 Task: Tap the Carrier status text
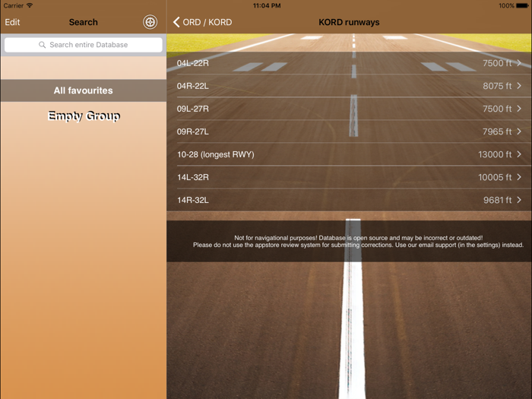click(x=13, y=5)
